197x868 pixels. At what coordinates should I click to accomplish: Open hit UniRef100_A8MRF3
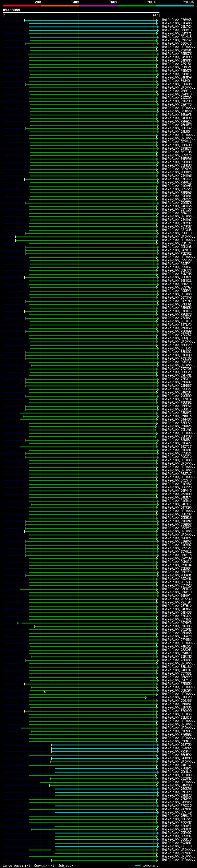[176, 30]
